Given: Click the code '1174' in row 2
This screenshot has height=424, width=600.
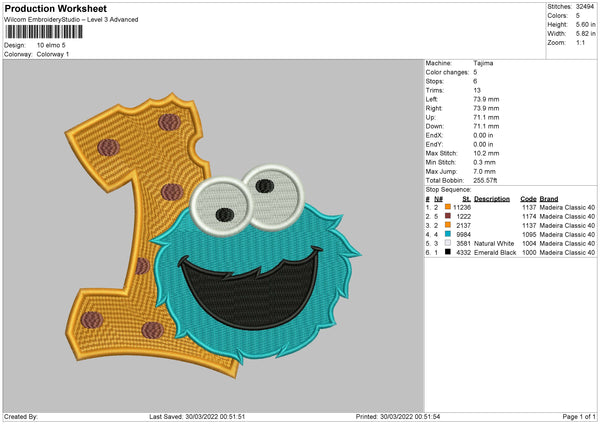Looking at the screenshot, I should [x=529, y=217].
